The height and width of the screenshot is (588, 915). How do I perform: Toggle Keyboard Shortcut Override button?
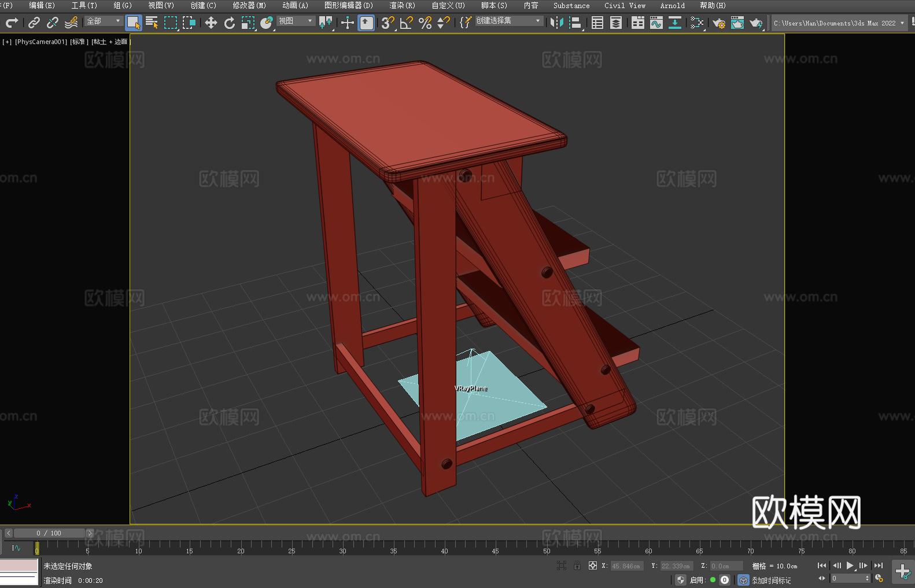366,23
